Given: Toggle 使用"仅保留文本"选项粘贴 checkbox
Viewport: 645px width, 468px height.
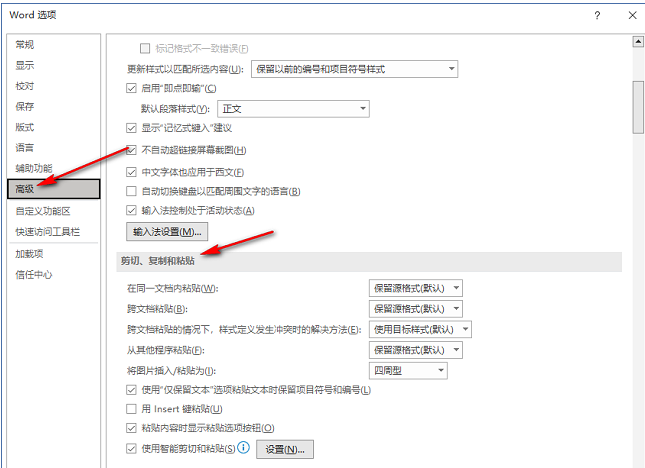Looking at the screenshot, I should [131, 390].
